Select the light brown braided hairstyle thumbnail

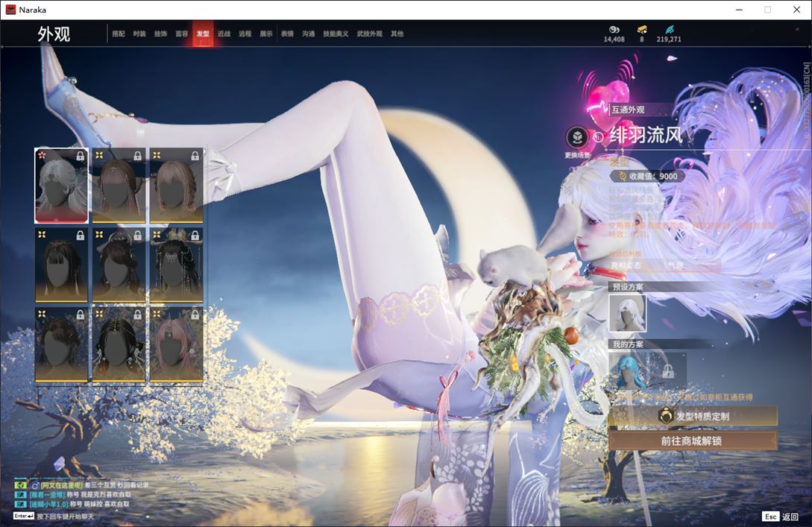coord(176,186)
